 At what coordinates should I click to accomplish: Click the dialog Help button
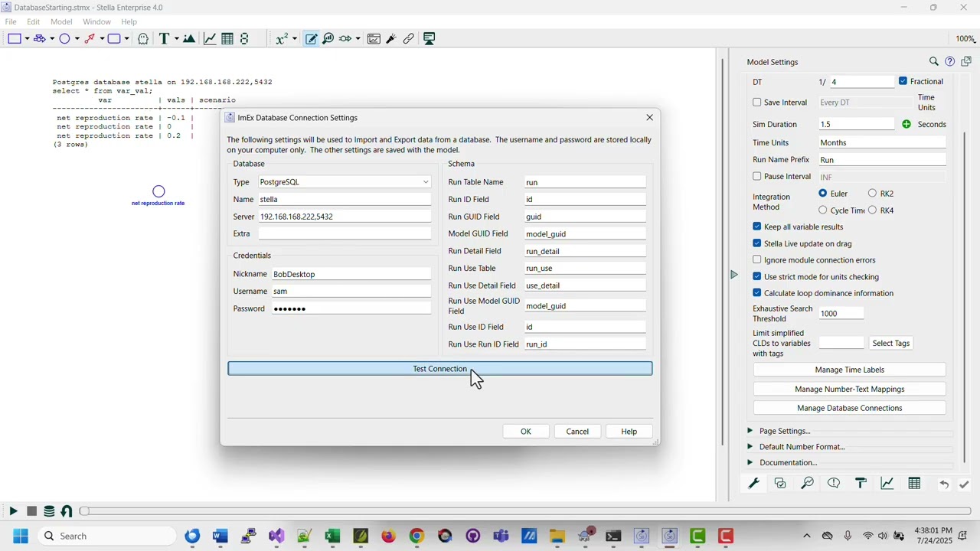(629, 432)
